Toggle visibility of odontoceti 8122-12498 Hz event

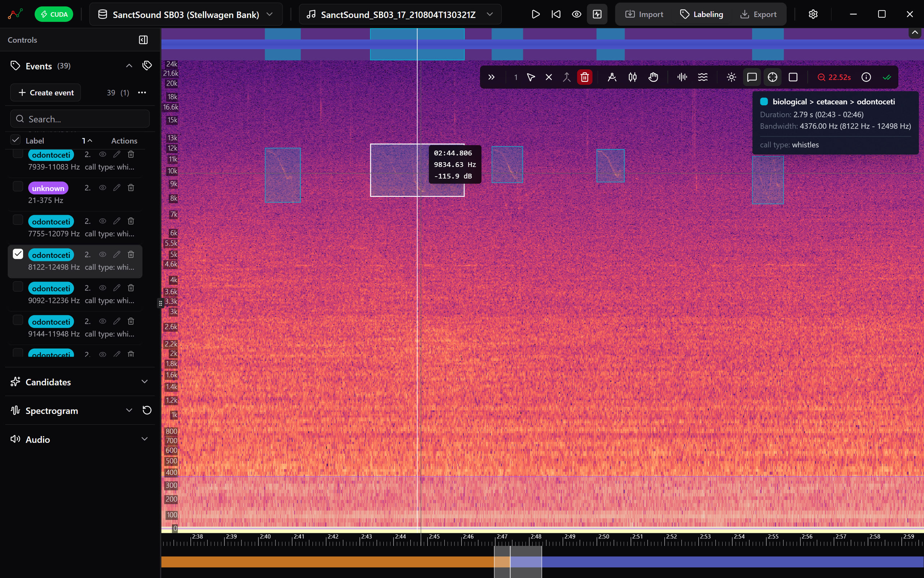(103, 254)
